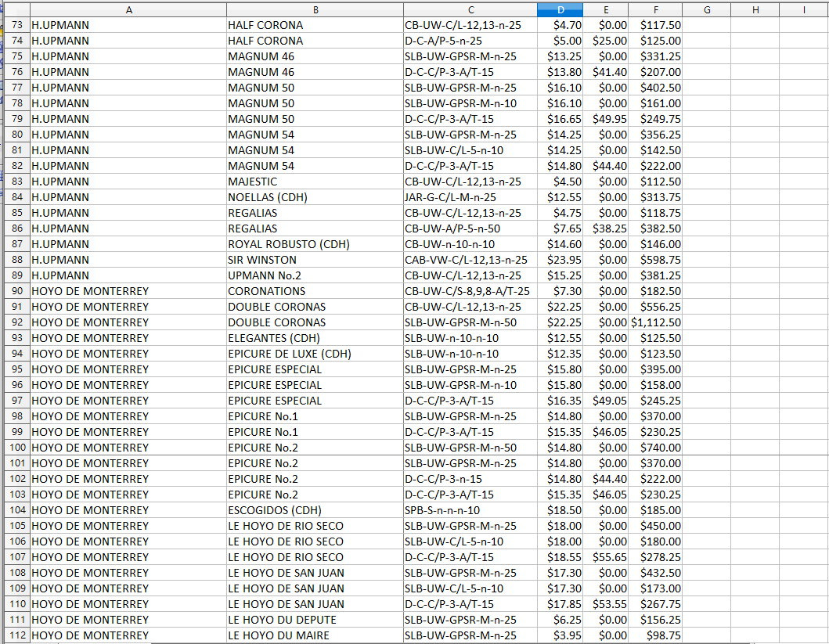
Task: Click cell CORONATIONS
Action: [315, 291]
